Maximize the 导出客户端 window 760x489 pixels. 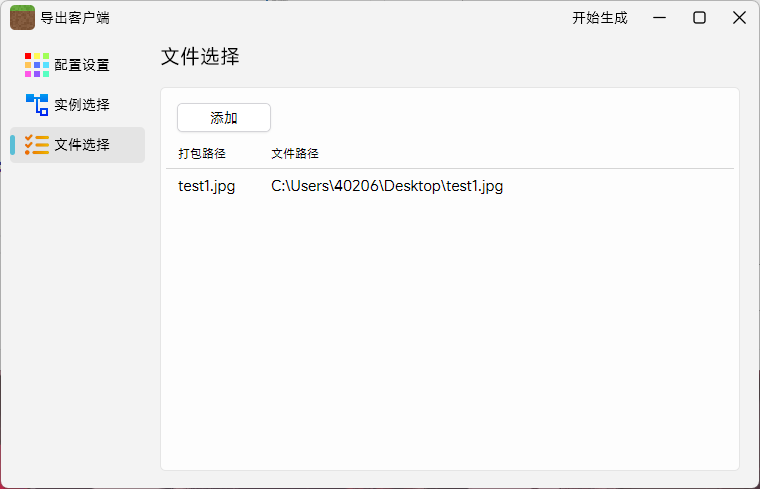coord(700,17)
